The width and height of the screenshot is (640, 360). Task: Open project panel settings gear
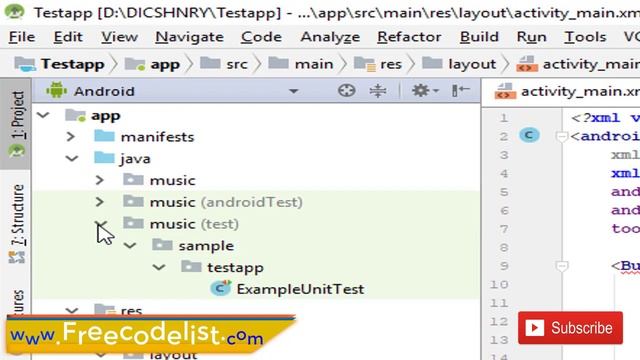click(424, 90)
